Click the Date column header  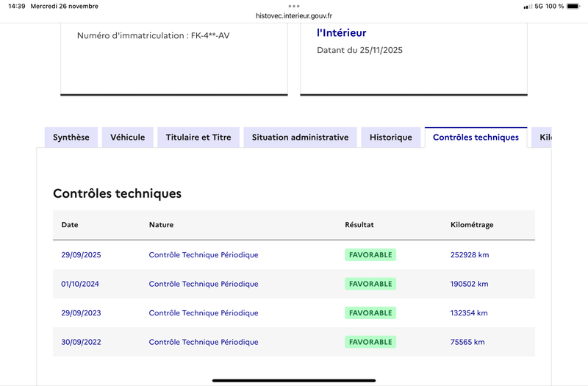tap(70, 225)
